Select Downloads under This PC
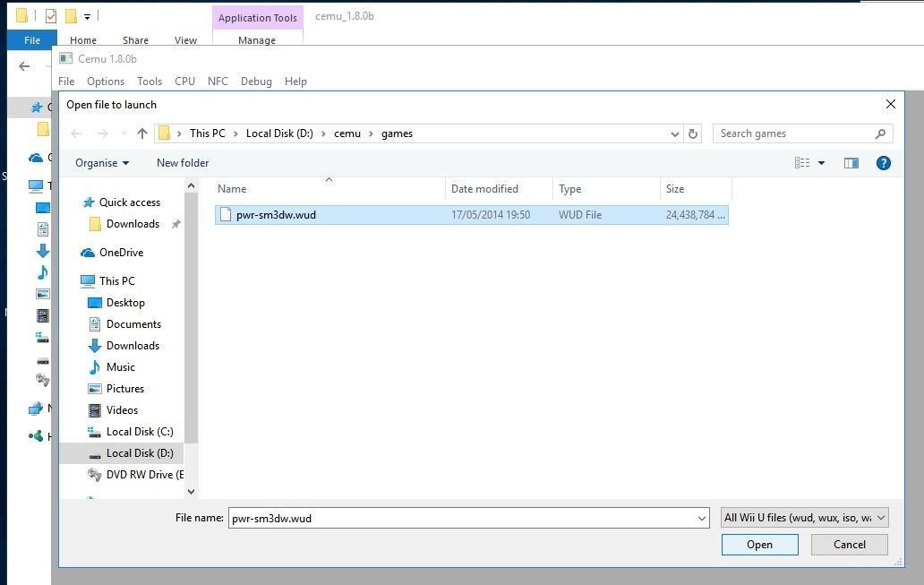The height and width of the screenshot is (585, 924). pos(133,346)
